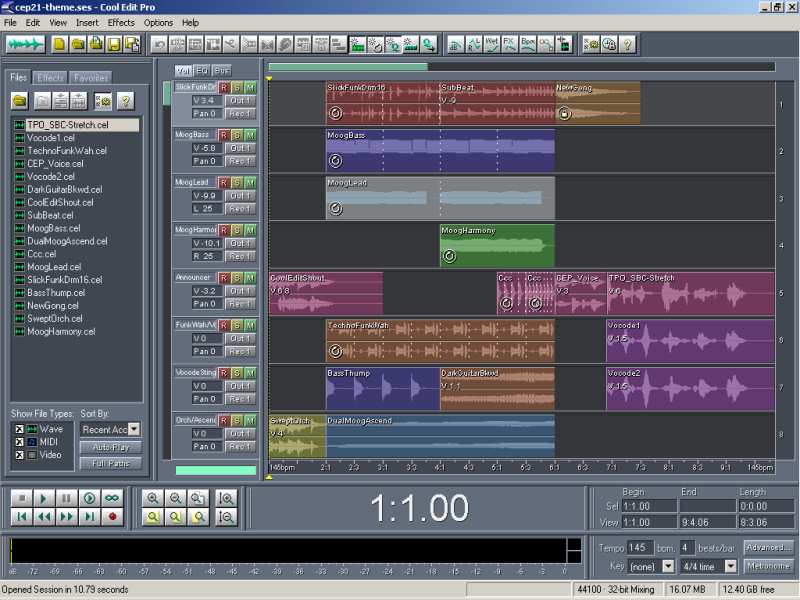The image size is (800, 600).
Task: Click the open file icon in Files panel
Action: pos(19,101)
